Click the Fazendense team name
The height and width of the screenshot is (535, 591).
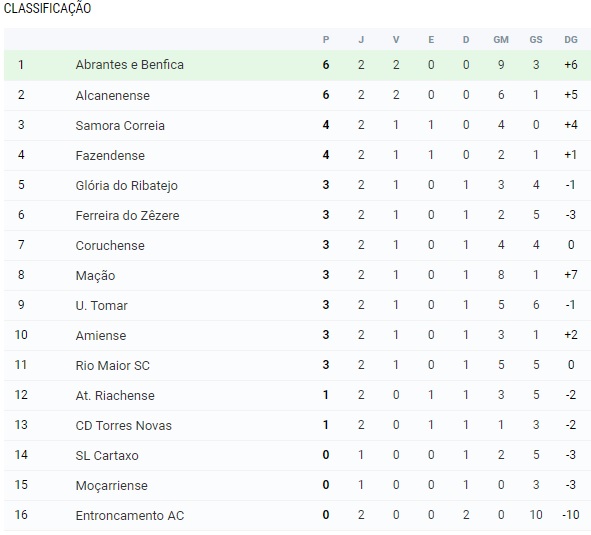click(110, 155)
